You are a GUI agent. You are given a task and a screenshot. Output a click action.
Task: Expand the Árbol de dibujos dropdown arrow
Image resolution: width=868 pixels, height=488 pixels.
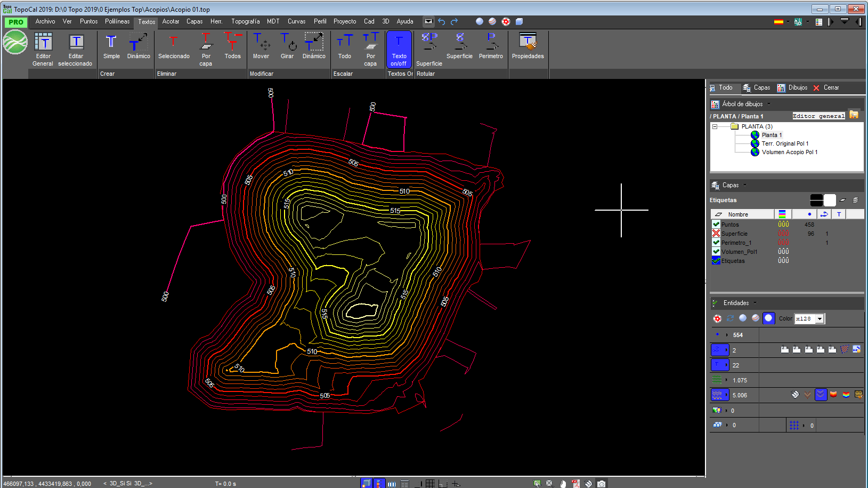769,104
